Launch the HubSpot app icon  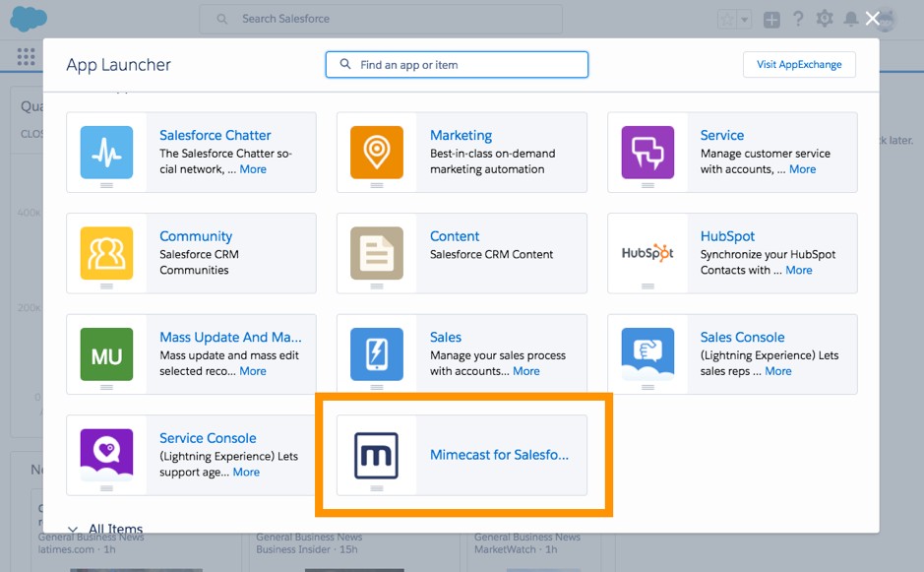647,253
